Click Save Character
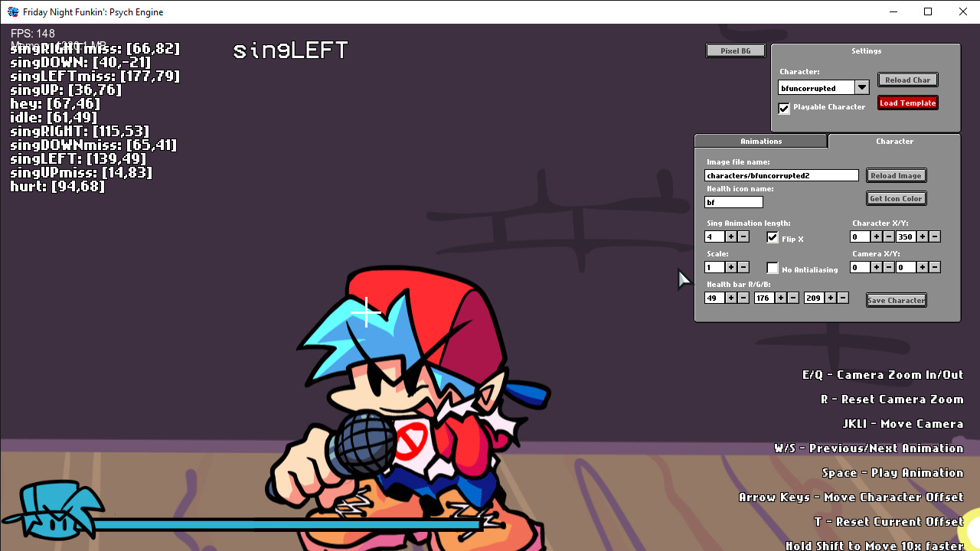The image size is (980, 551). (x=896, y=299)
